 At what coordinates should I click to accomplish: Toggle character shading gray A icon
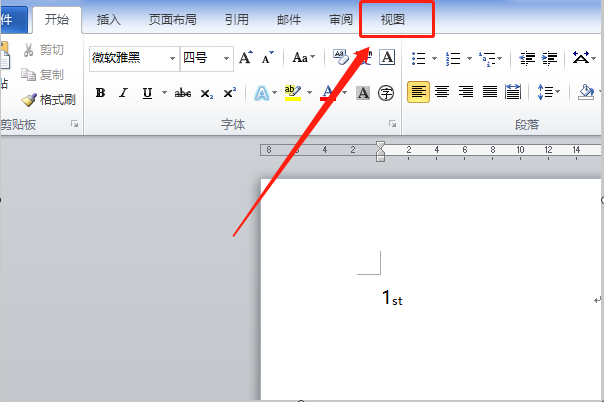click(x=363, y=93)
